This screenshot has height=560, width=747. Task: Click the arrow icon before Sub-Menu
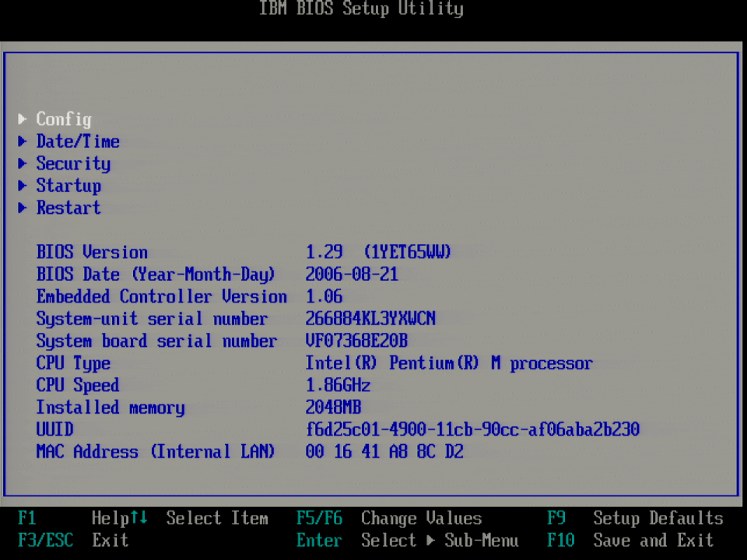[x=431, y=541]
